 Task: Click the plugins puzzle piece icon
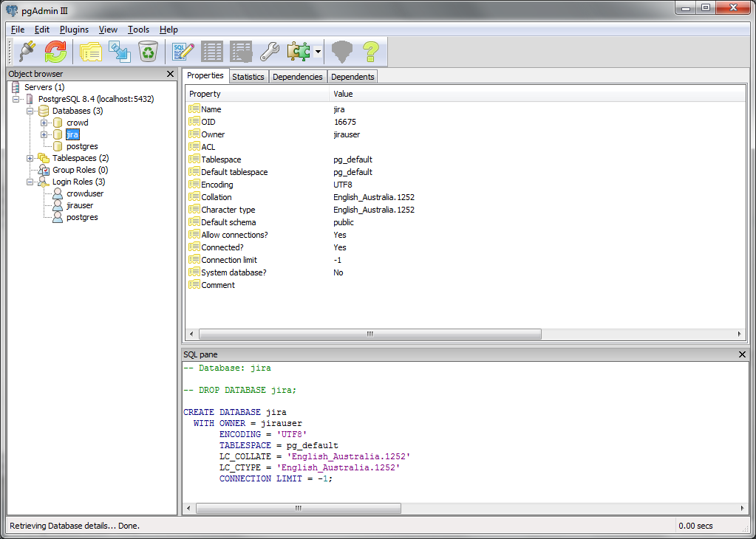point(299,52)
